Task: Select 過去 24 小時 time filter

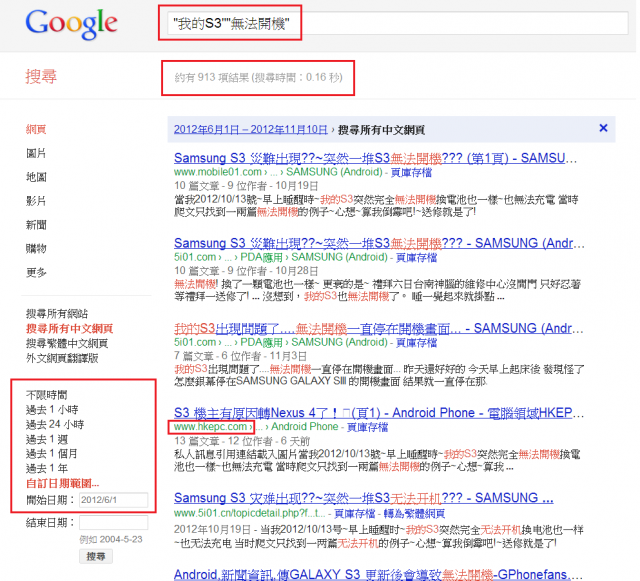Action: tap(55, 424)
